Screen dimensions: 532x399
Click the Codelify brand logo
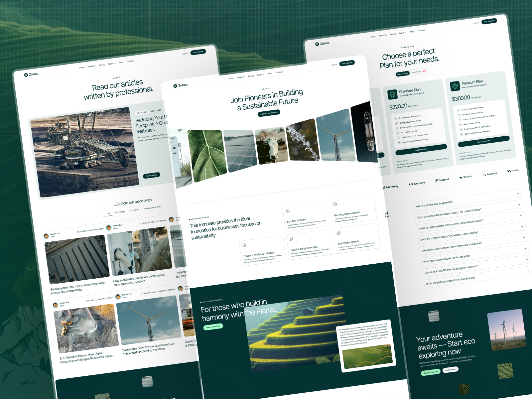(417, 183)
